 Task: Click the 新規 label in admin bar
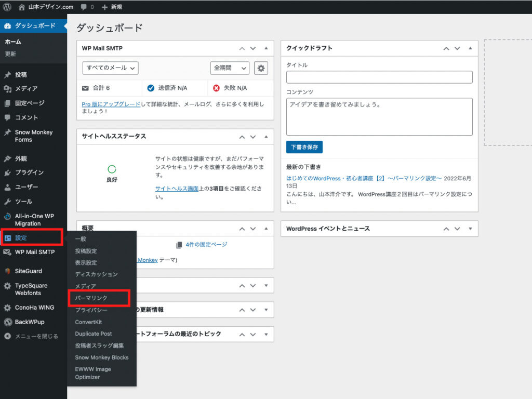coord(116,7)
